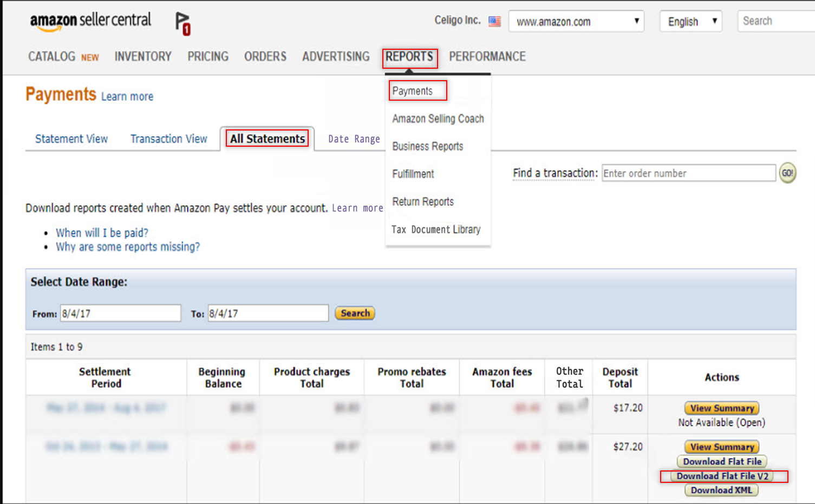Click the From date input field

120,313
